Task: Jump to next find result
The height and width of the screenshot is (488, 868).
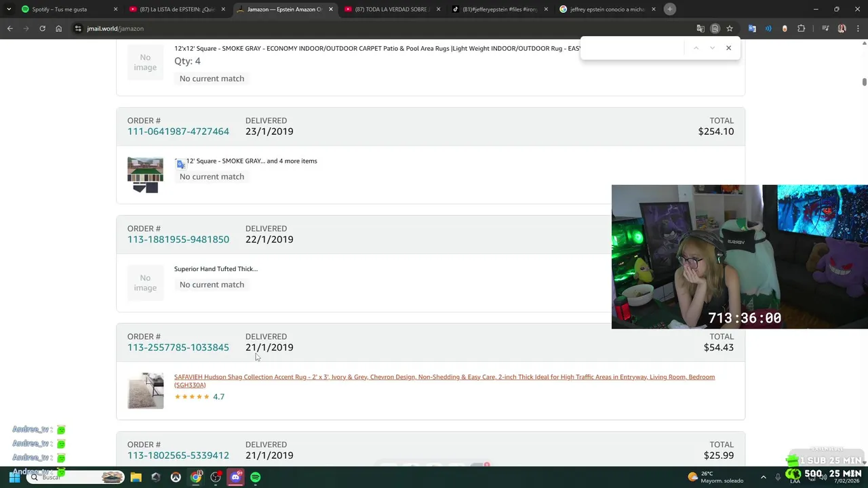Action: tap(712, 48)
